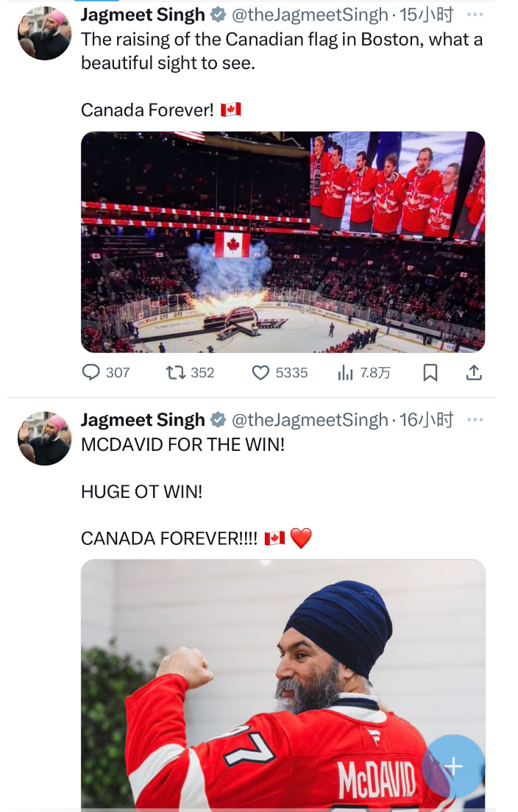Image resolution: width=518 pixels, height=812 pixels.
Task: Click the verified badge on first tweet
Action: pyautogui.click(x=219, y=14)
